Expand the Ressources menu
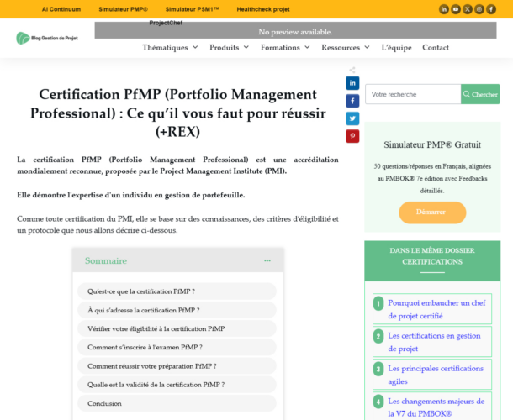Screen dimensions: 513x420 pos(346,48)
